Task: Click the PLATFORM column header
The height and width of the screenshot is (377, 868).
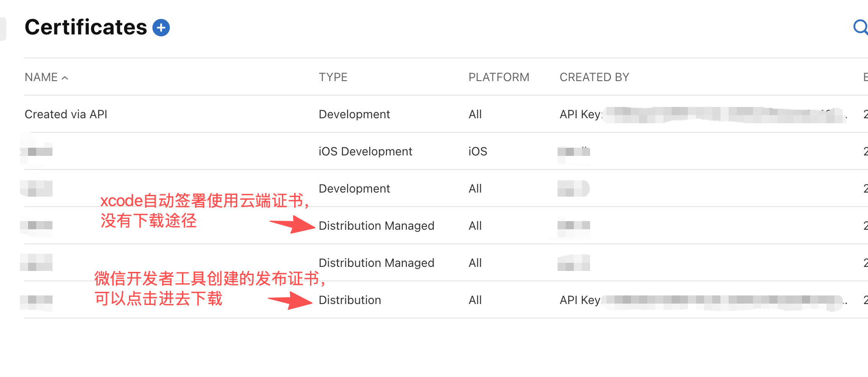Action: click(499, 77)
